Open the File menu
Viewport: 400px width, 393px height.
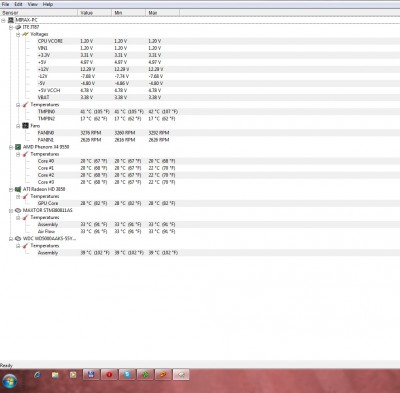point(5,4)
